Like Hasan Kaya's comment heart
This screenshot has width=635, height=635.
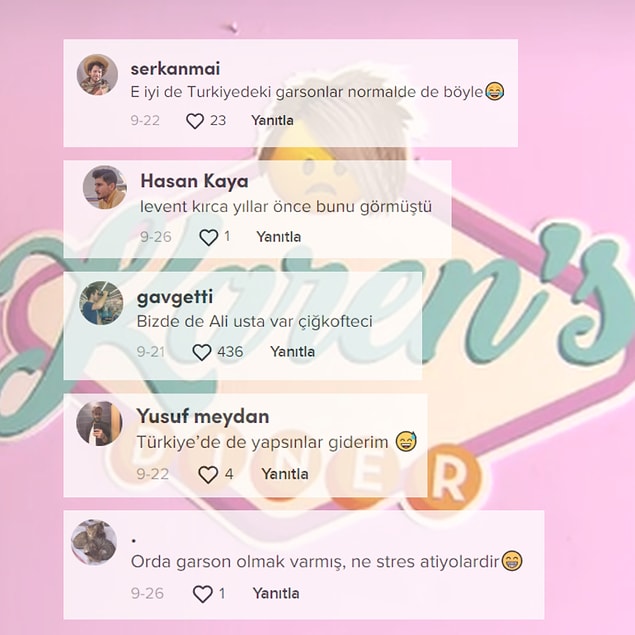(x=209, y=237)
